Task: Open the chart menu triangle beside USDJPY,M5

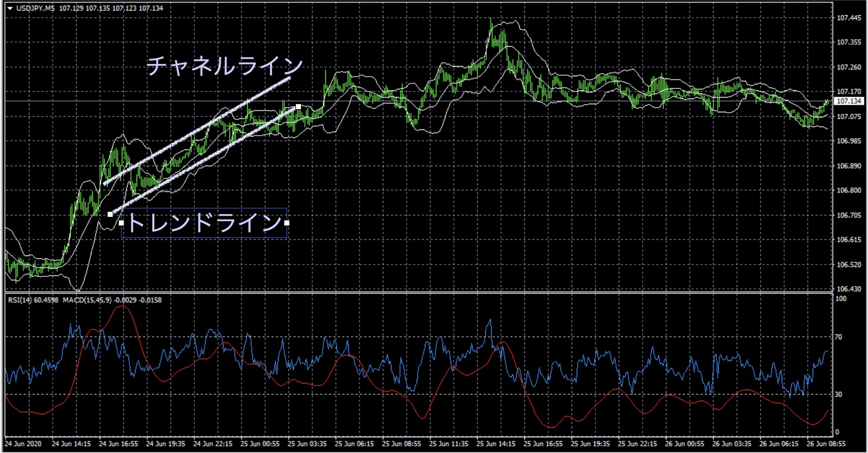Action: tap(10, 8)
